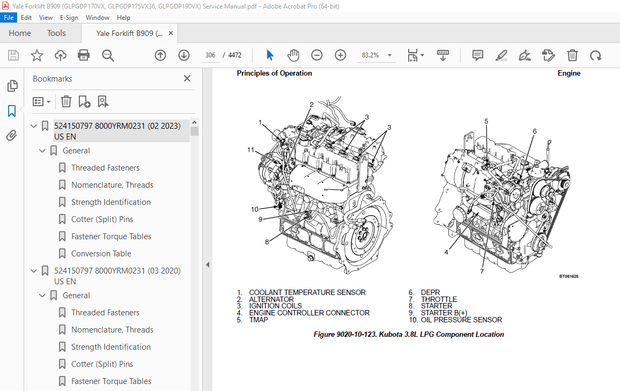Screen dimensions: 620x391
Task: Zoom out with the minus button
Action: tap(317, 55)
